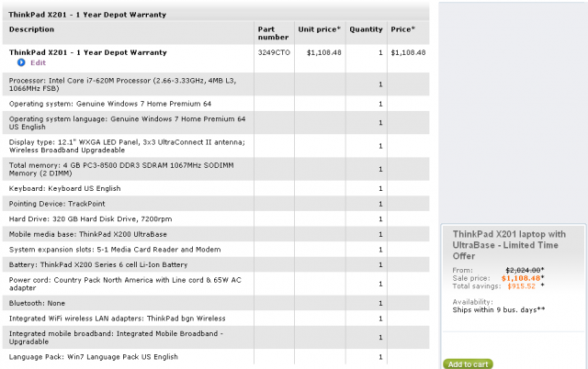Image resolution: width=588 pixels, height=369 pixels.
Task: Open the Edit link under ThinkPad X201
Action: click(x=38, y=63)
